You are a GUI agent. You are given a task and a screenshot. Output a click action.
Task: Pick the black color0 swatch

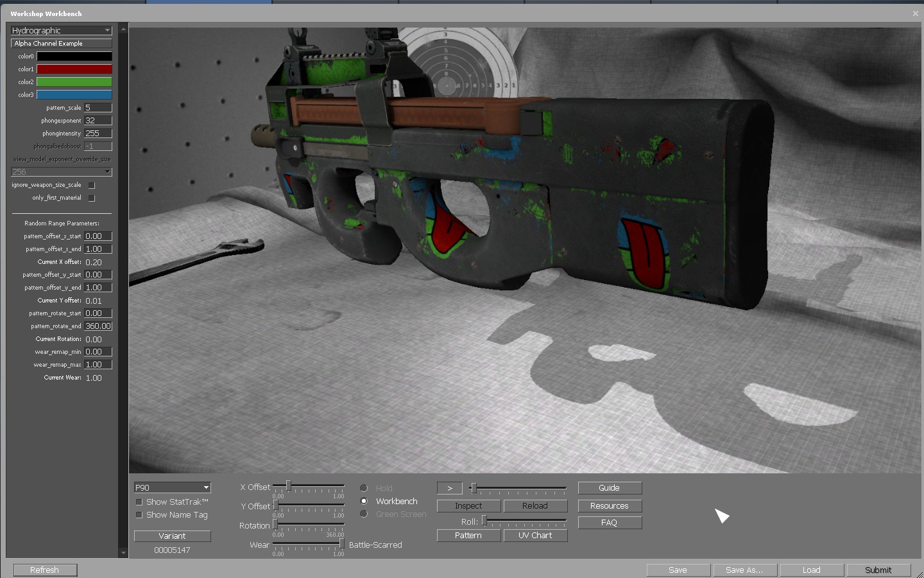tap(74, 56)
